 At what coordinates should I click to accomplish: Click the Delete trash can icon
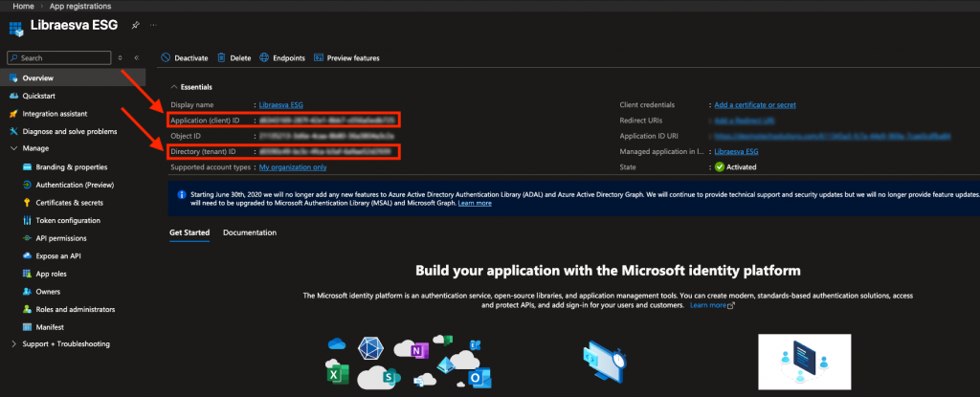click(x=221, y=57)
